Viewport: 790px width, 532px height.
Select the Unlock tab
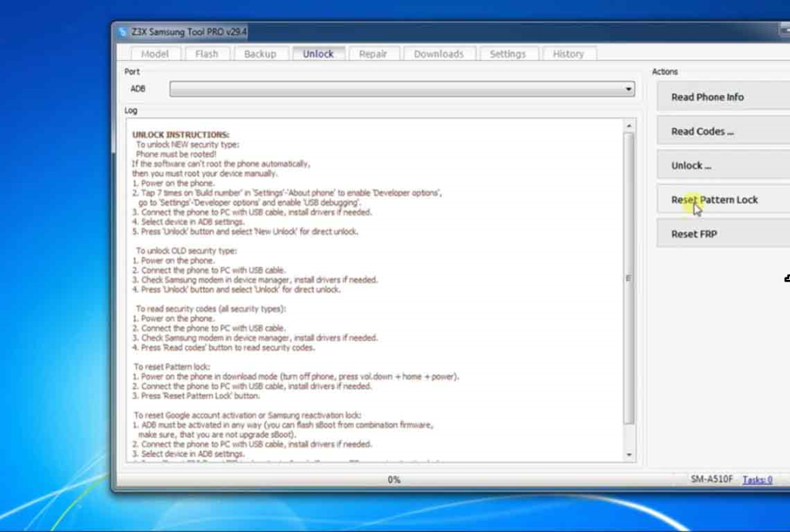pyautogui.click(x=319, y=54)
